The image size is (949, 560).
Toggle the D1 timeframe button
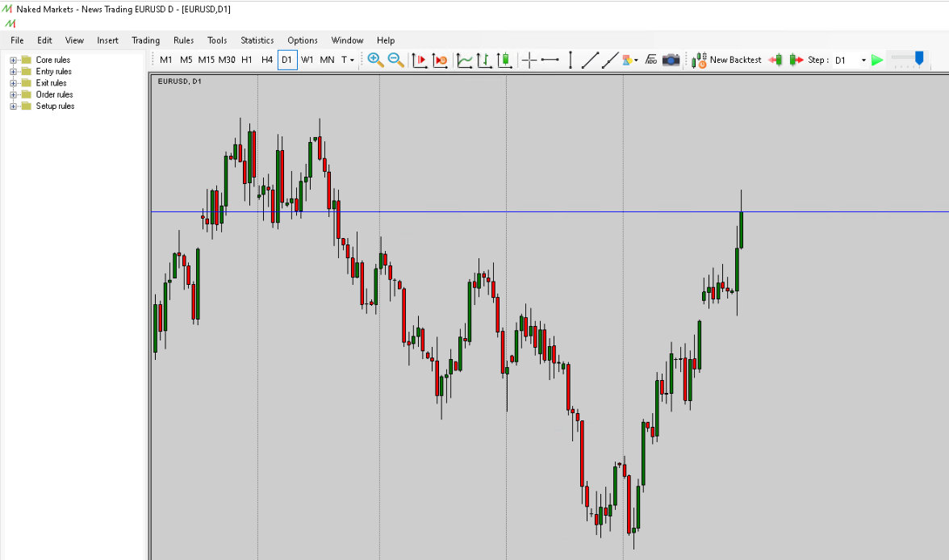(287, 60)
